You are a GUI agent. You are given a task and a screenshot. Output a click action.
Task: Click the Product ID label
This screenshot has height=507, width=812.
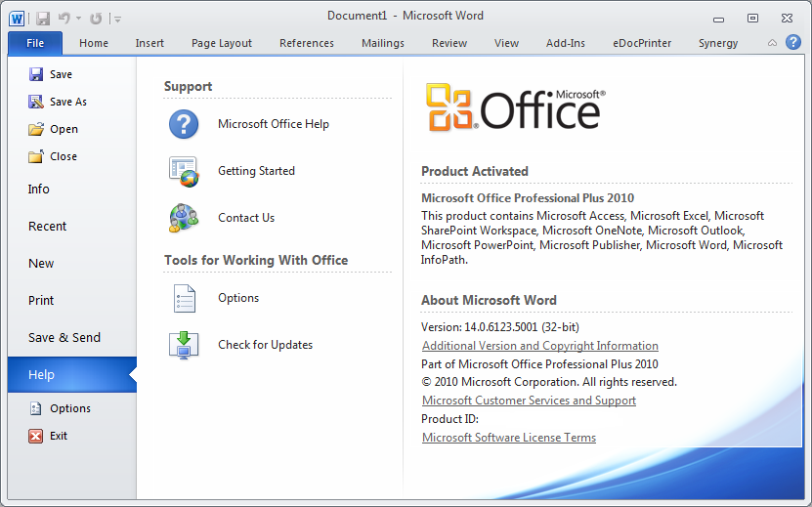coord(450,419)
